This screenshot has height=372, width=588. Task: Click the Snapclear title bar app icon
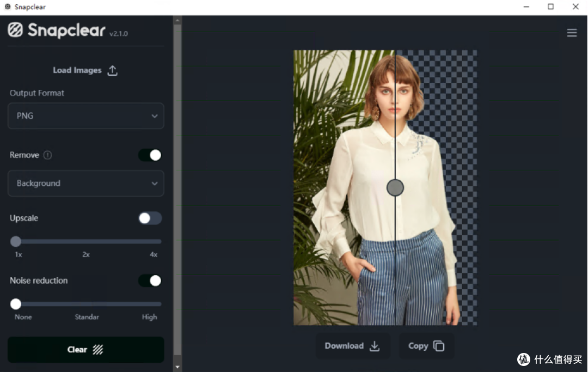click(x=8, y=7)
